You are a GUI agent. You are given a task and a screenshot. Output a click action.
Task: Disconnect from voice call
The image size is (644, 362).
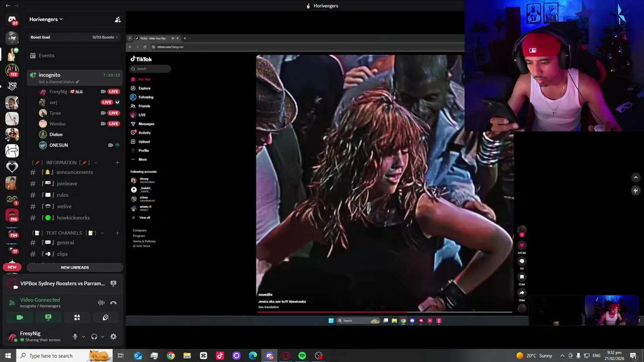[113, 303]
